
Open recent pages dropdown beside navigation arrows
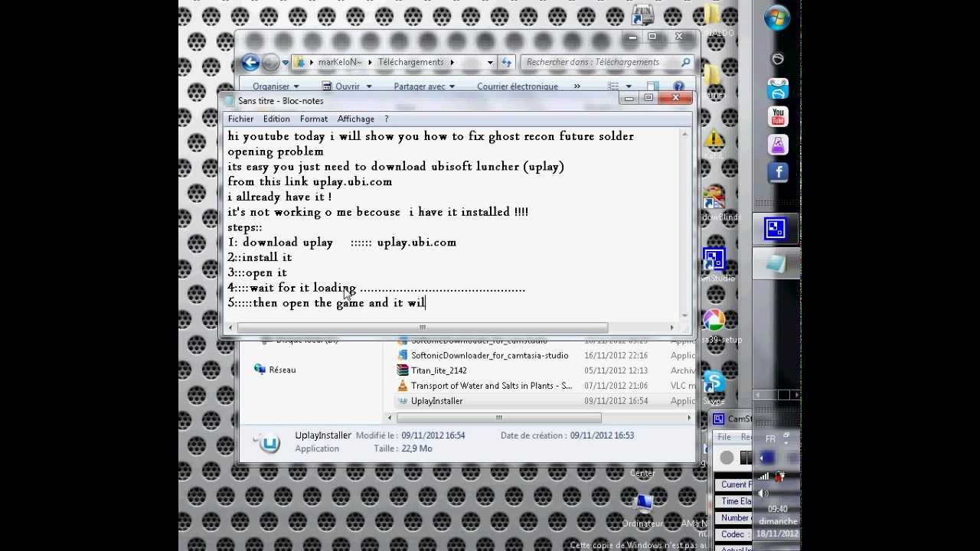point(285,63)
